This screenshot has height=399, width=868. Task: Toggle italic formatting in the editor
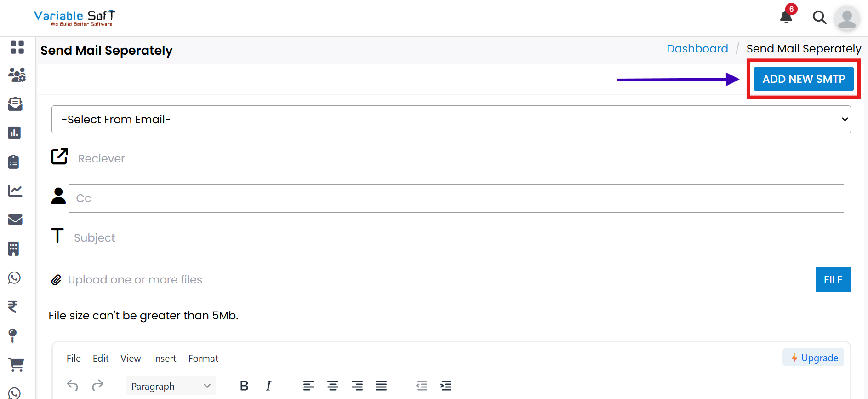[x=268, y=386]
